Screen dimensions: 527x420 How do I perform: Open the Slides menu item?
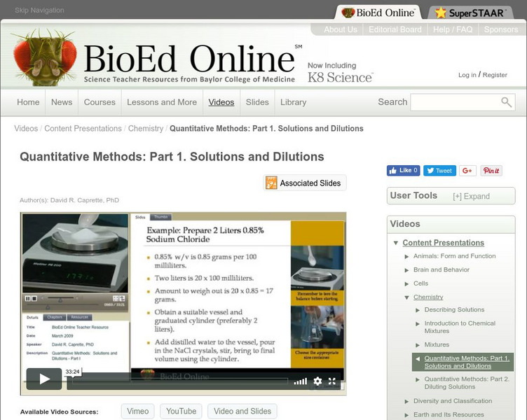[257, 102]
